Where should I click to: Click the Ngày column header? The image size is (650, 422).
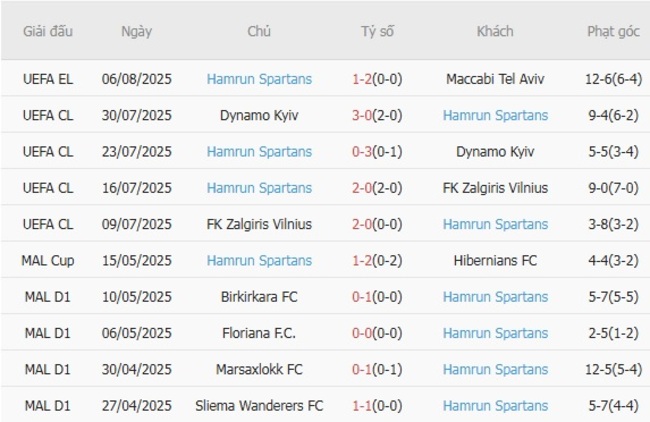tap(136, 31)
